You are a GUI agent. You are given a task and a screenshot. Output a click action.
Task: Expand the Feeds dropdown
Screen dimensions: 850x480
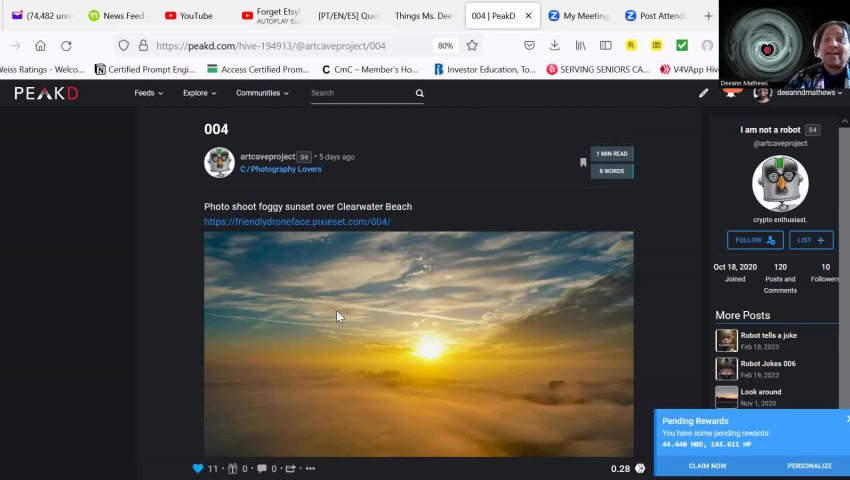[149, 93]
